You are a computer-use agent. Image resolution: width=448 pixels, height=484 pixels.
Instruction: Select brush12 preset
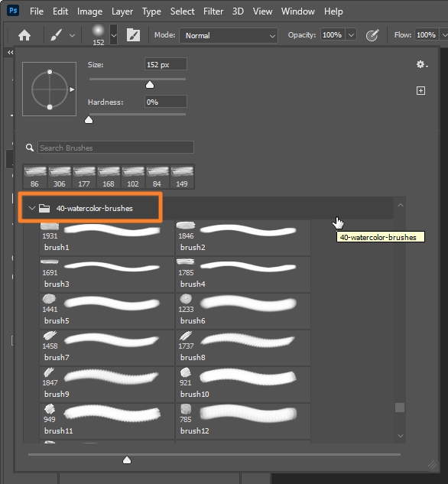[243, 421]
